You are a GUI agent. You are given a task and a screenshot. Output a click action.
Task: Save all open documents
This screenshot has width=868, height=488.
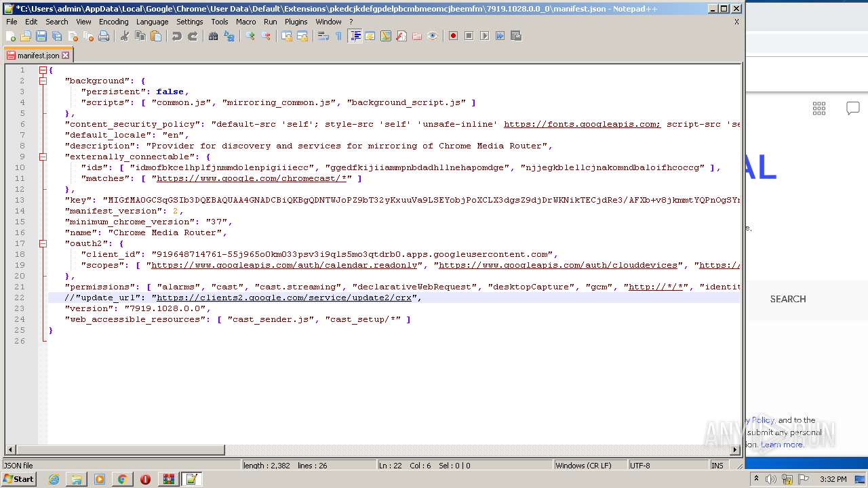(x=57, y=36)
